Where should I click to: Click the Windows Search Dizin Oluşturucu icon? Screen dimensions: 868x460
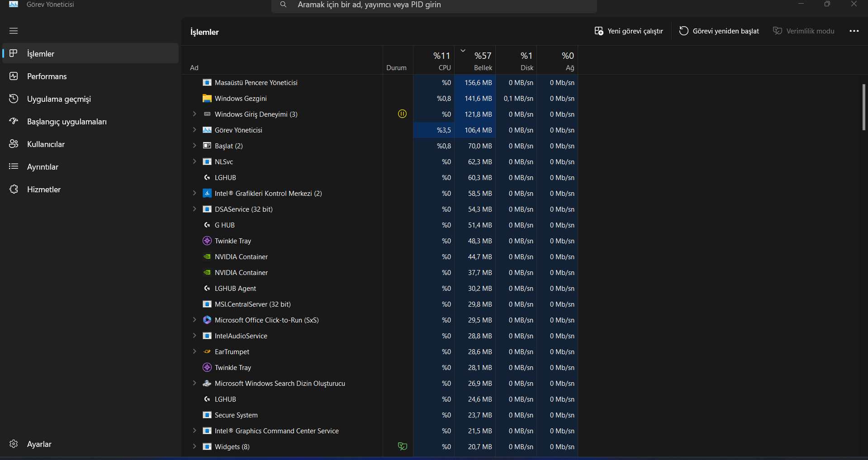[207, 383]
